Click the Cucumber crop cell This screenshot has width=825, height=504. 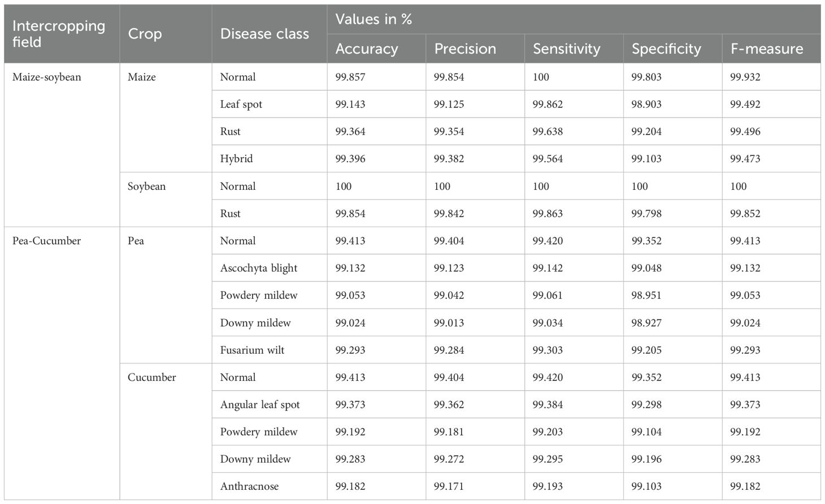pos(152,377)
